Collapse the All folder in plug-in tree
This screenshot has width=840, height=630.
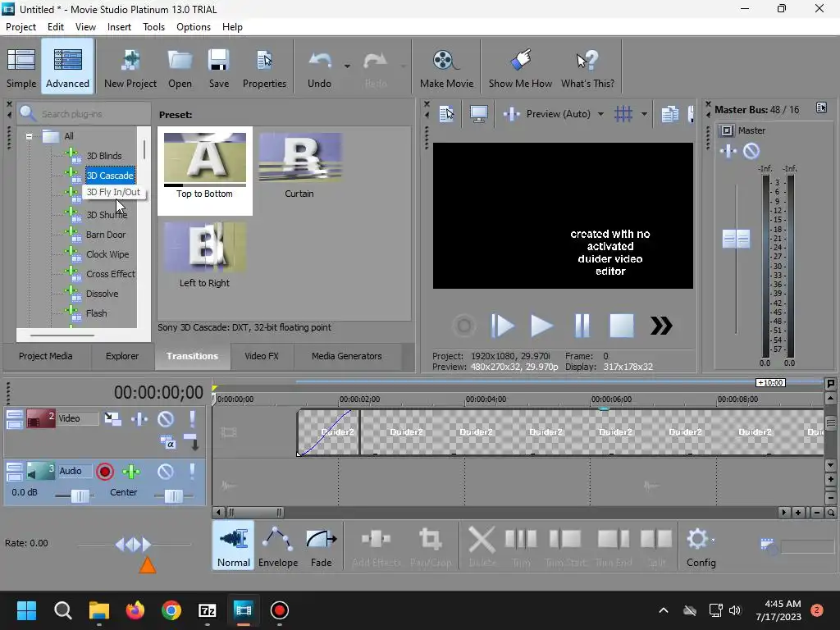point(29,136)
